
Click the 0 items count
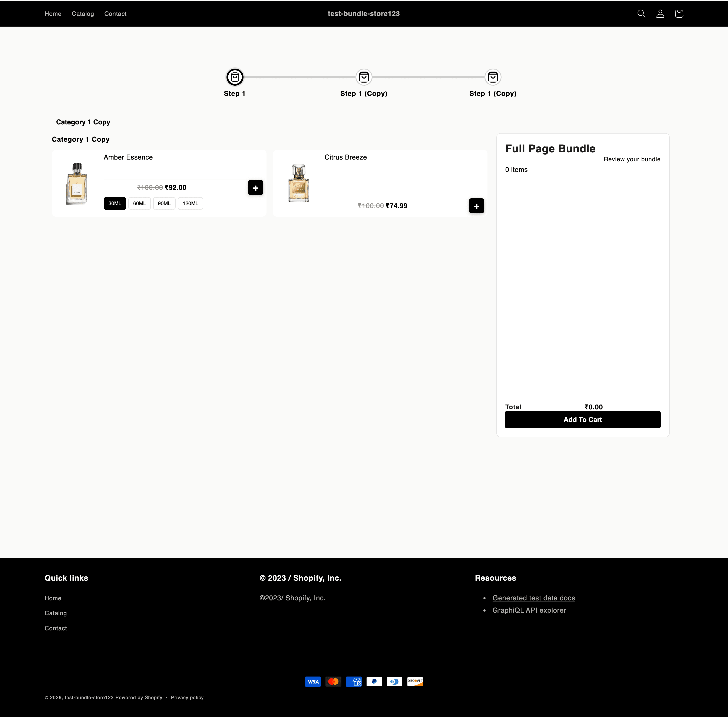coord(516,170)
